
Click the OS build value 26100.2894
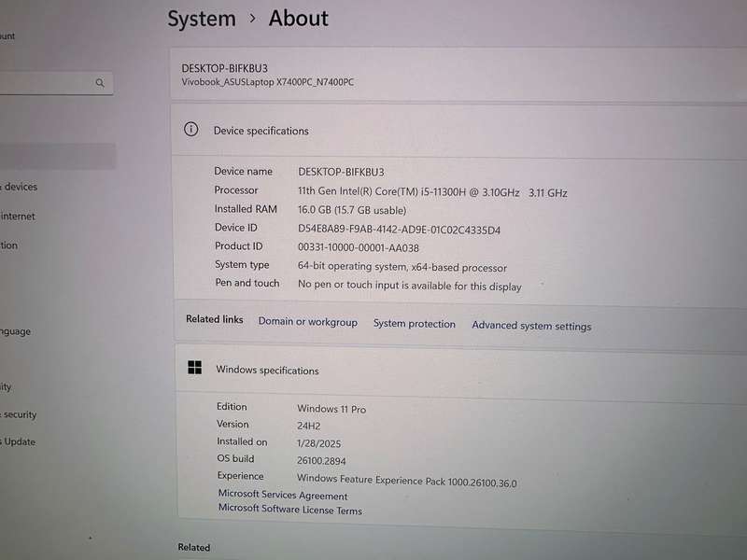pos(321,460)
